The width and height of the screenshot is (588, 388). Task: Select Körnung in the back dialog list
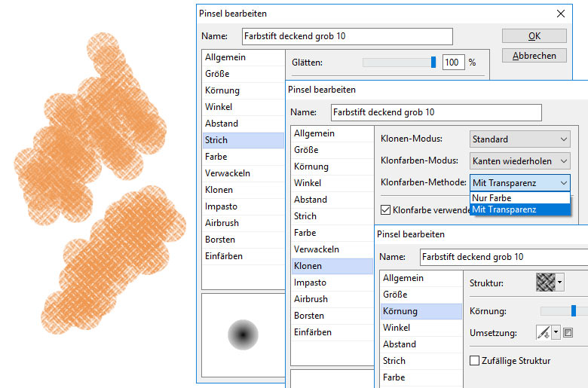[x=243, y=90]
